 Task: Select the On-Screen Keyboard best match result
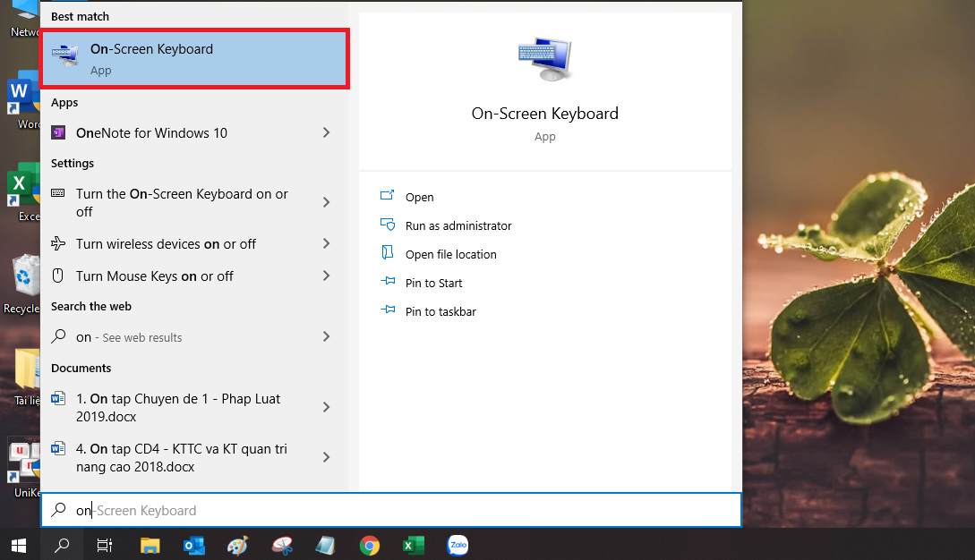(194, 58)
